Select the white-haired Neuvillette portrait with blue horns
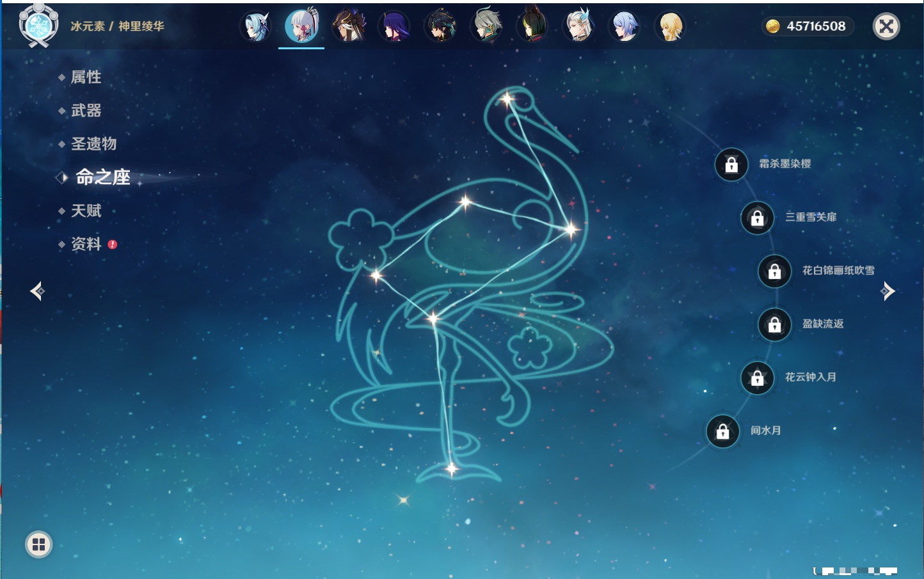The width and height of the screenshot is (924, 579). tap(578, 27)
